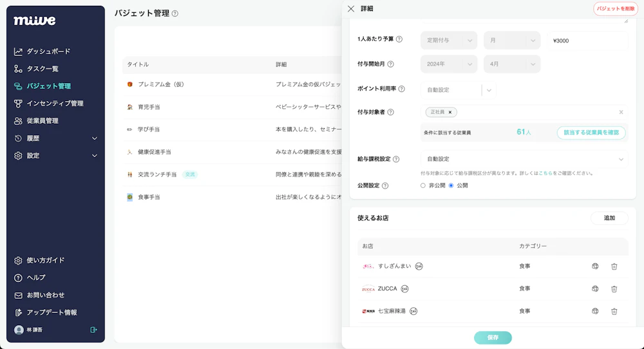The width and height of the screenshot is (644, 349).
Task: Click the 該当する従業員を確認 button
Action: (x=591, y=132)
